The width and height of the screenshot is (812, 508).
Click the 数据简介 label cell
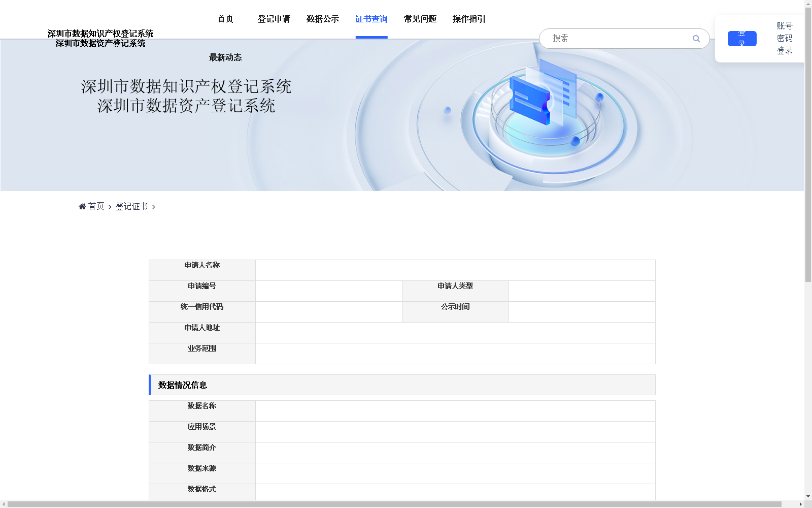coord(202,453)
